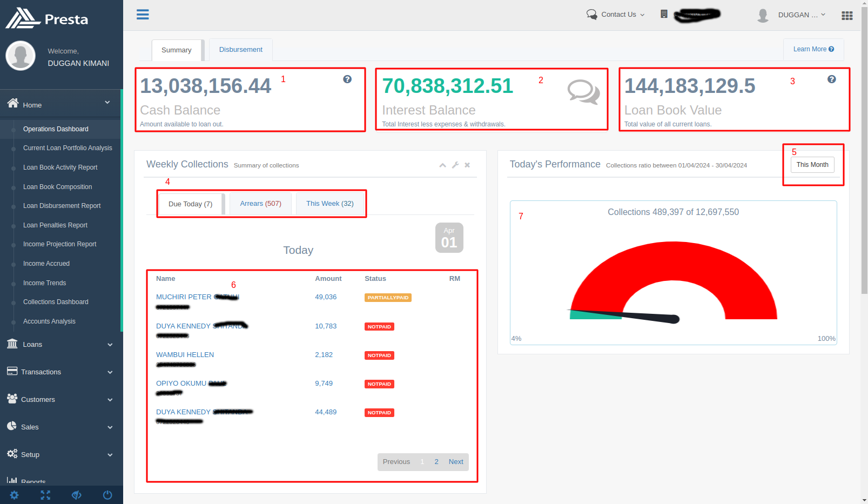Image resolution: width=868 pixels, height=504 pixels.
Task: Click the fullscreen arrows icon in sidebar footer
Action: pos(45,495)
